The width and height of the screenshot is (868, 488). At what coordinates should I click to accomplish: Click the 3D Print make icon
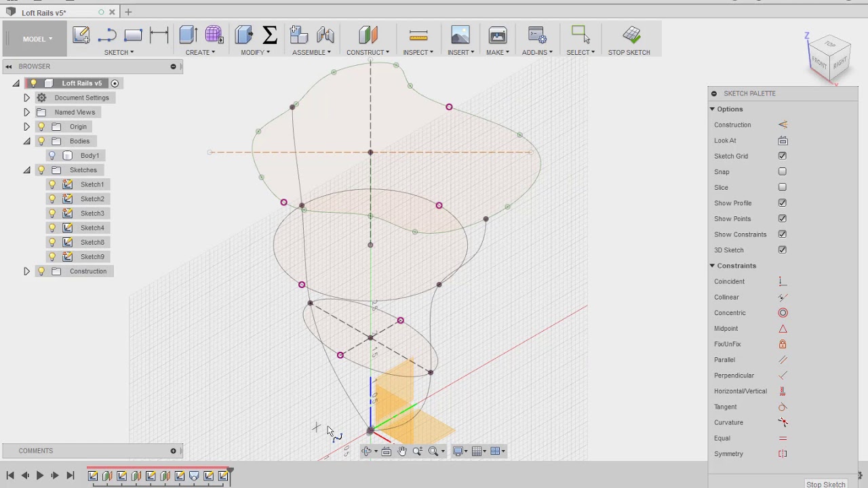(498, 35)
